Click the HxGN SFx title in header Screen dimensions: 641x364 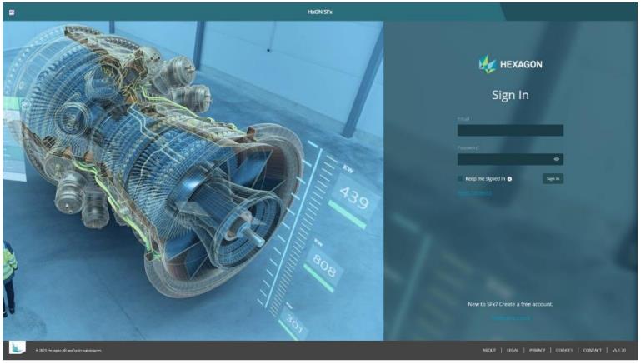tap(320, 12)
